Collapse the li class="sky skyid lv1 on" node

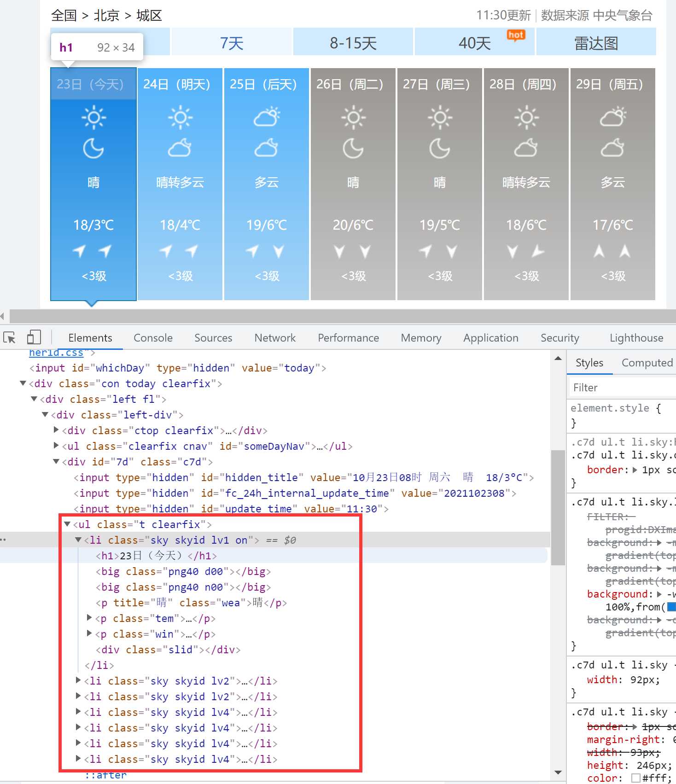coord(78,540)
